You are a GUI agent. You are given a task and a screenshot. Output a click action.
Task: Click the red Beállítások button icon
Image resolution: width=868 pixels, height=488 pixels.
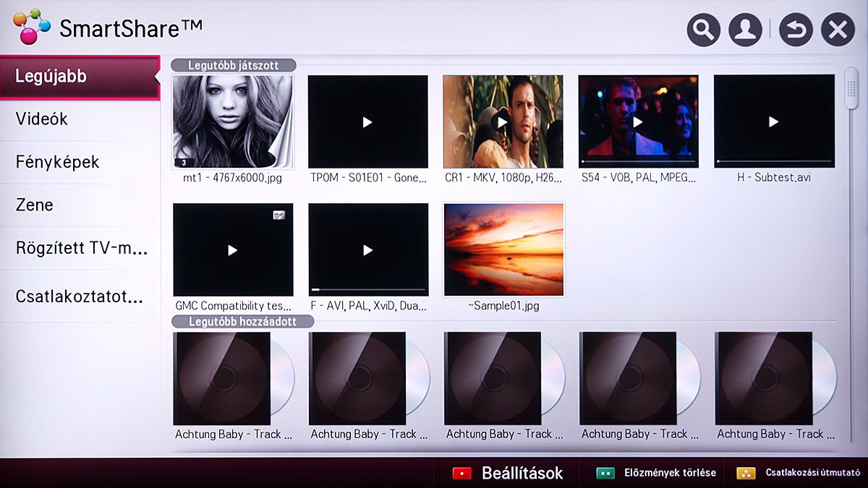(x=461, y=473)
